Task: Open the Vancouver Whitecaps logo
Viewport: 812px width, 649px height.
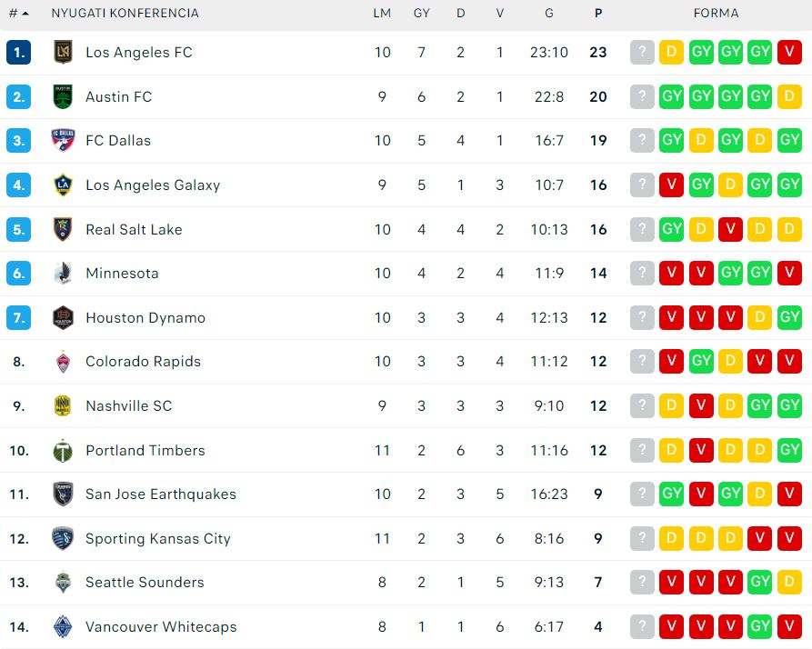Action: (x=63, y=627)
